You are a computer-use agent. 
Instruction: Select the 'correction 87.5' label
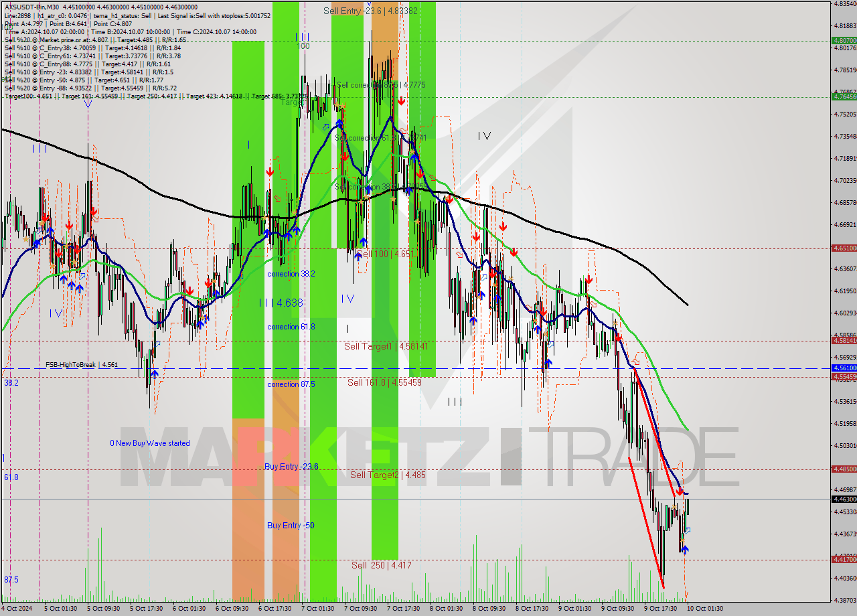pyautogui.click(x=291, y=384)
